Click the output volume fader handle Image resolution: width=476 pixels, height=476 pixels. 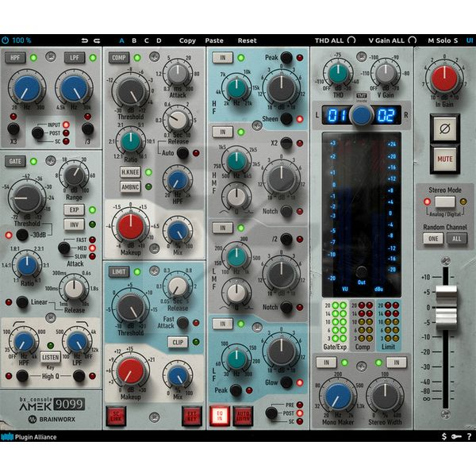[x=446, y=307]
